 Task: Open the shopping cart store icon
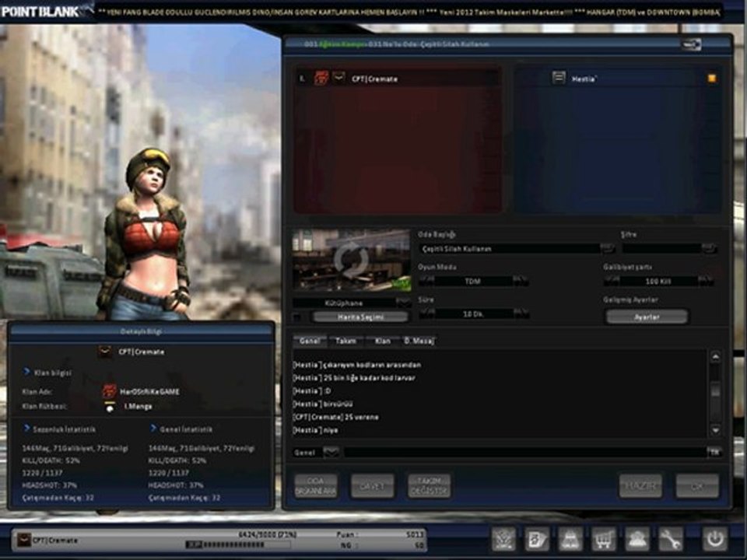point(604,540)
